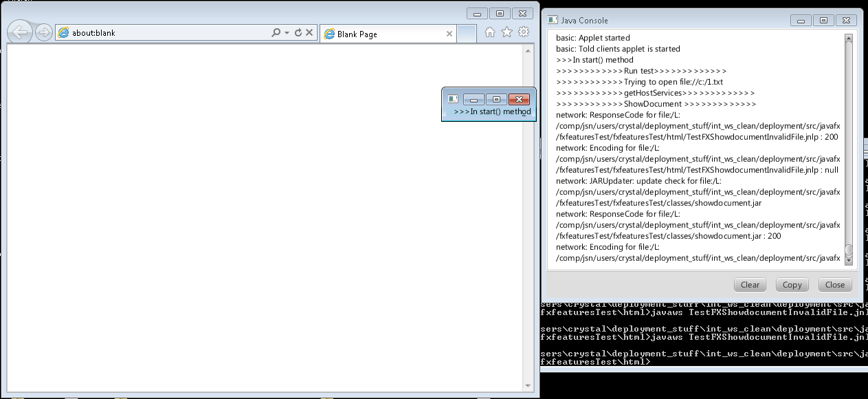Screen dimensions: 868x399
Task: Click the about:blank address field
Action: pyautogui.click(x=165, y=32)
